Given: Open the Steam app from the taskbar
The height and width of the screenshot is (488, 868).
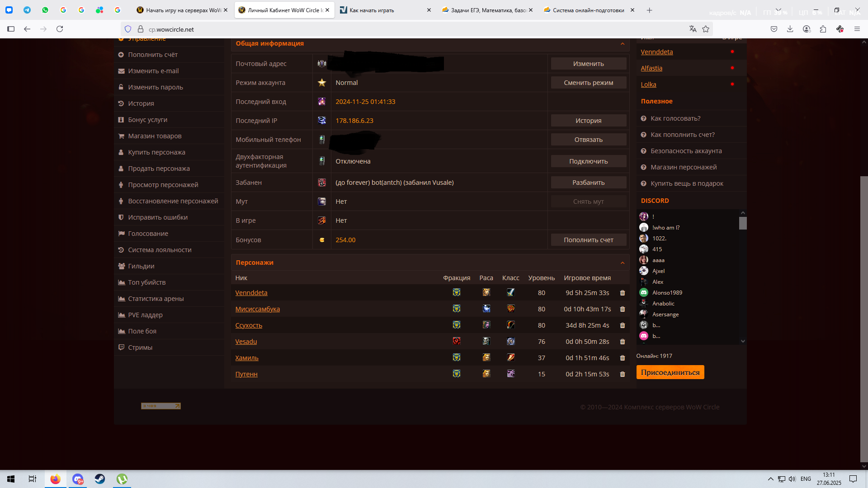Looking at the screenshot, I should tap(100, 479).
